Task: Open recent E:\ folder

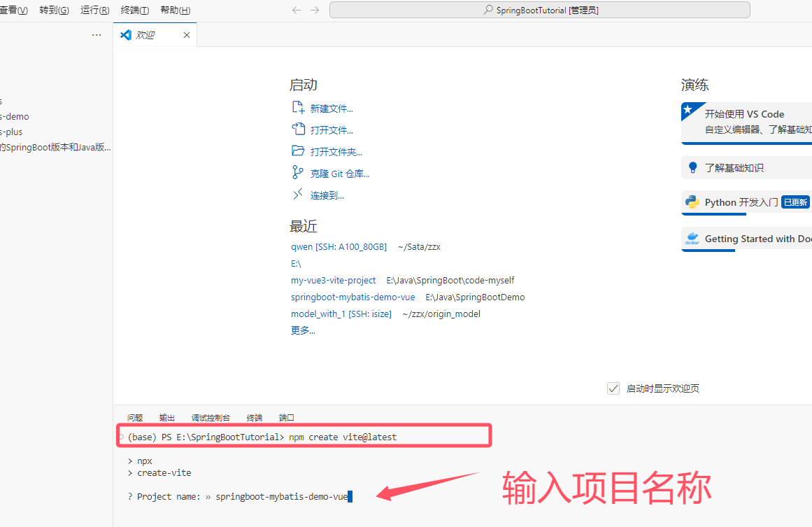Action: tap(296, 264)
